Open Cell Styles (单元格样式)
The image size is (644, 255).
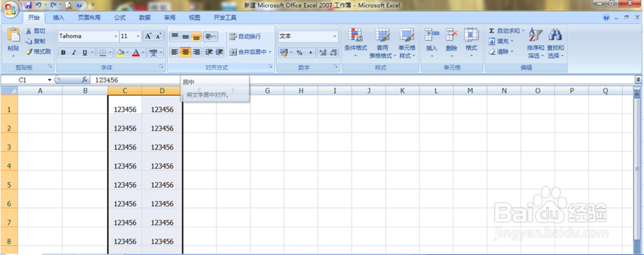[x=407, y=44]
